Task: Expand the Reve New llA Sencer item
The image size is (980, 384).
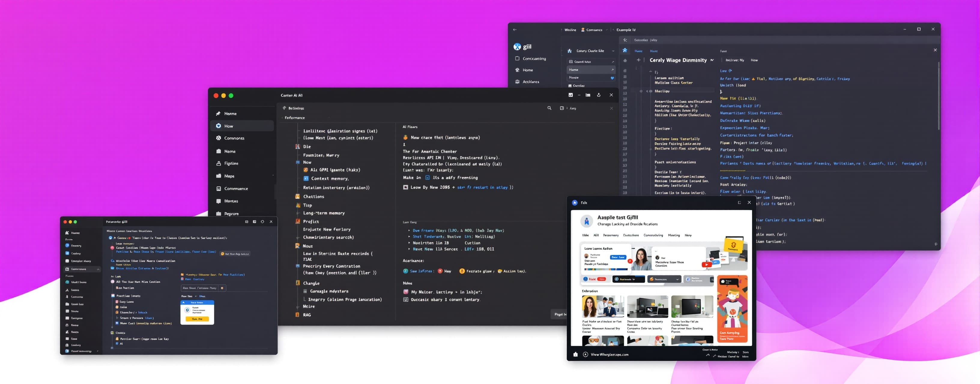Action: (x=409, y=249)
